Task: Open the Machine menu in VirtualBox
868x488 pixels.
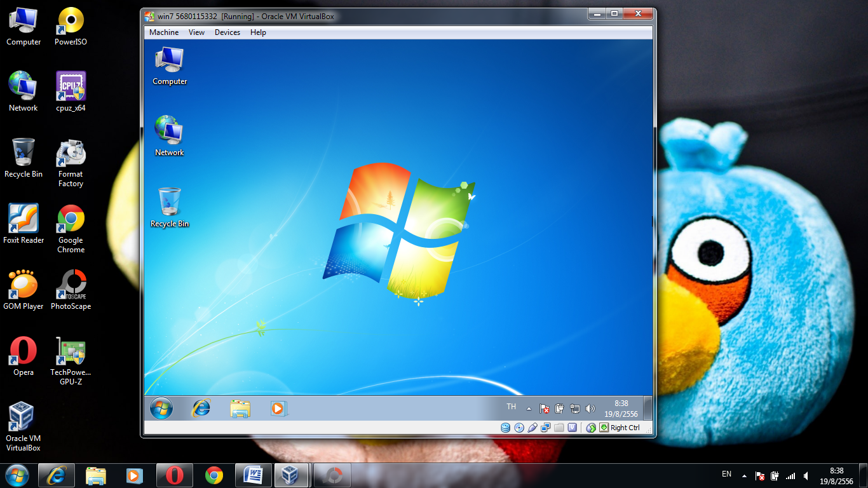Action: (164, 32)
